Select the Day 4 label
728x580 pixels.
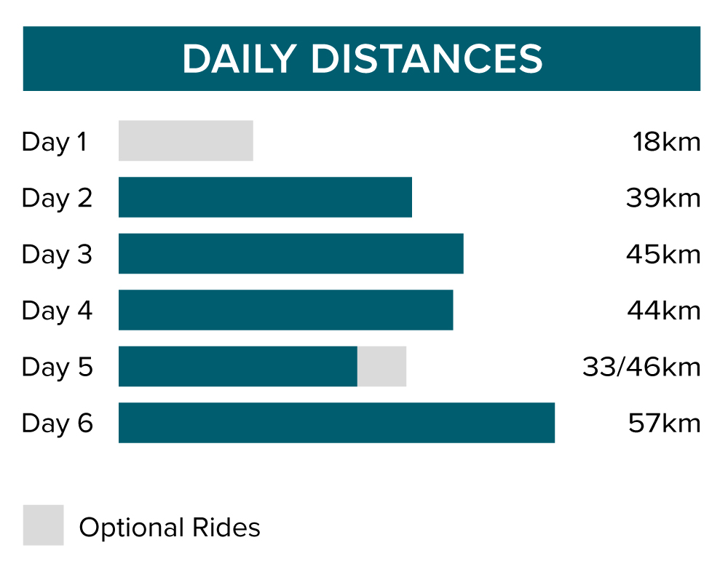pyautogui.click(x=58, y=311)
